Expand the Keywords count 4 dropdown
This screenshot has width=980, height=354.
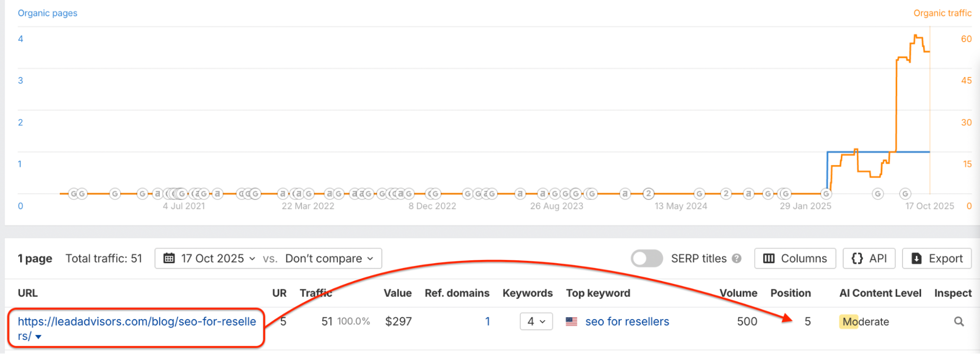(536, 322)
